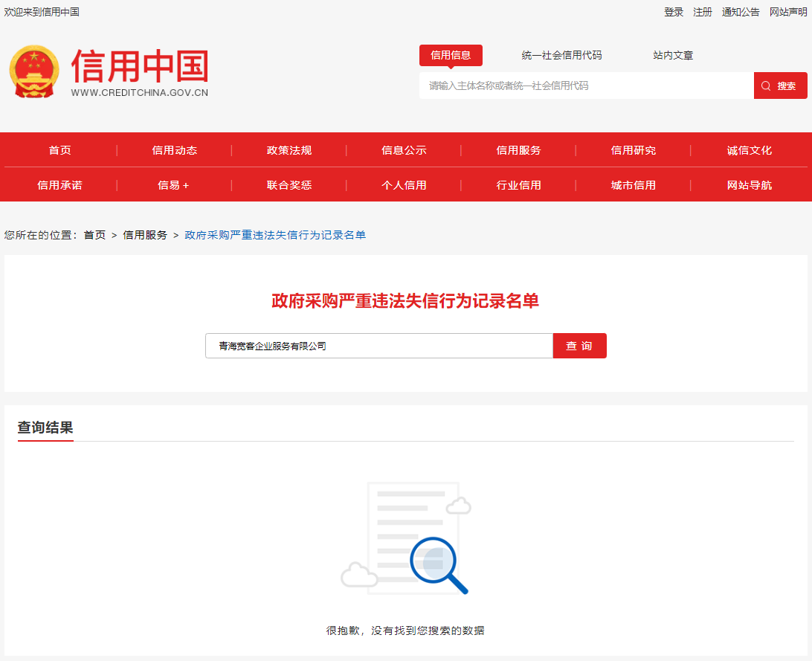Select the 站内文章 search tab

point(673,55)
